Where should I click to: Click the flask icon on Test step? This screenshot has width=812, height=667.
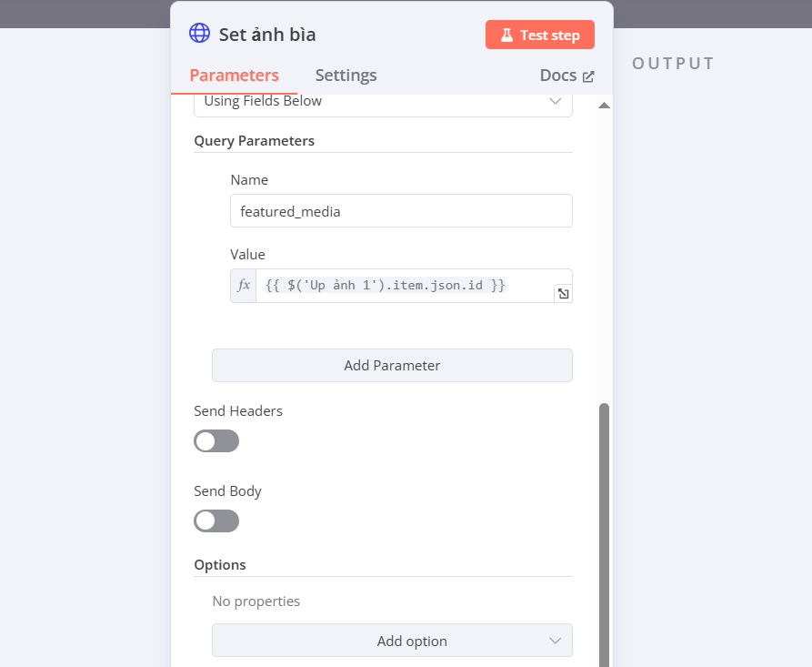506,35
